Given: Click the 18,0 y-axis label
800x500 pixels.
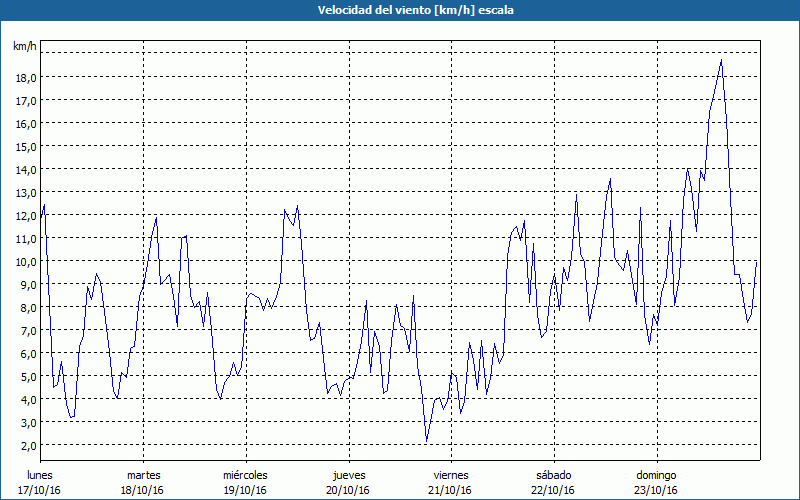Looking at the screenshot, I should (25, 78).
